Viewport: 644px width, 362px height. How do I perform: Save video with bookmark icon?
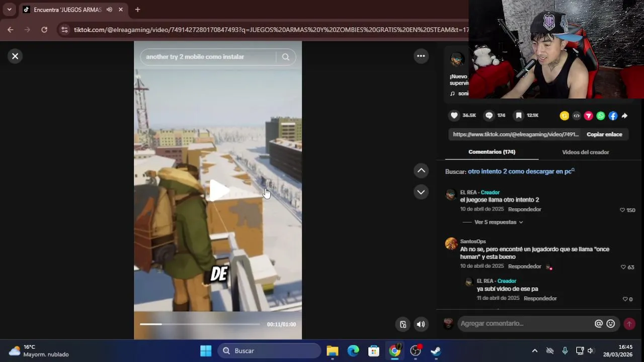pyautogui.click(x=519, y=116)
